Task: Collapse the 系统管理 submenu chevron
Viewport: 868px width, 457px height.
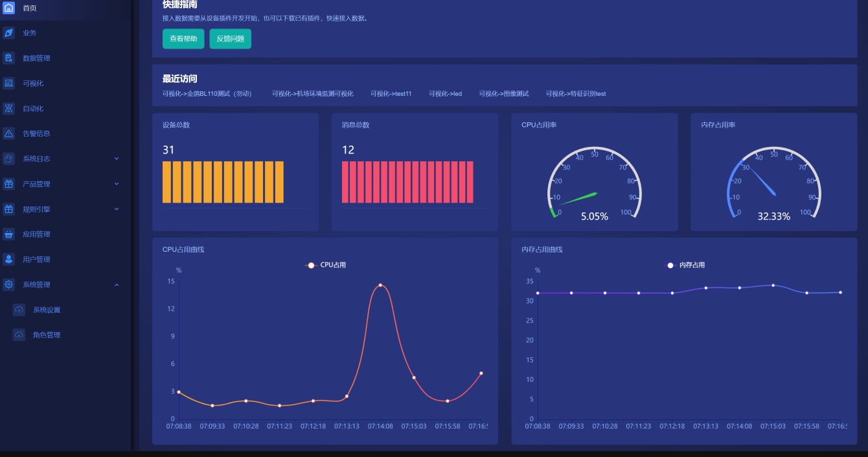Action: pos(117,285)
